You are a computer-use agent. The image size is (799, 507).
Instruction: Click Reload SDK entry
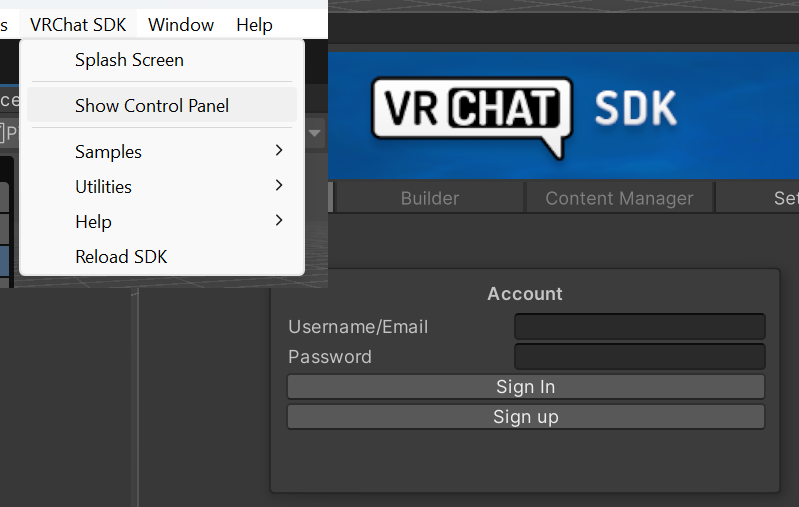tap(162, 256)
